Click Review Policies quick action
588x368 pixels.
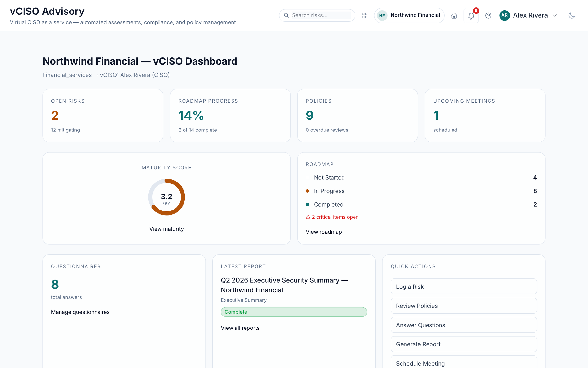464,306
